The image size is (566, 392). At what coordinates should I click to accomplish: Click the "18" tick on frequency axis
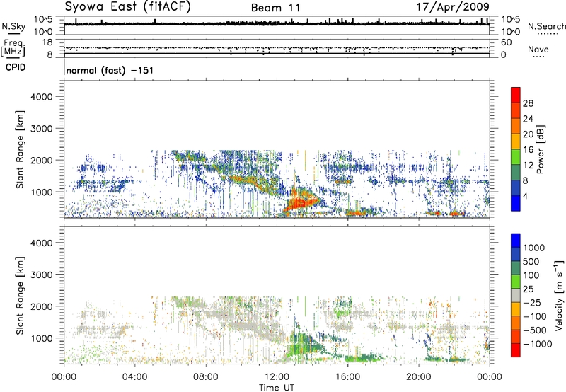[x=47, y=42]
